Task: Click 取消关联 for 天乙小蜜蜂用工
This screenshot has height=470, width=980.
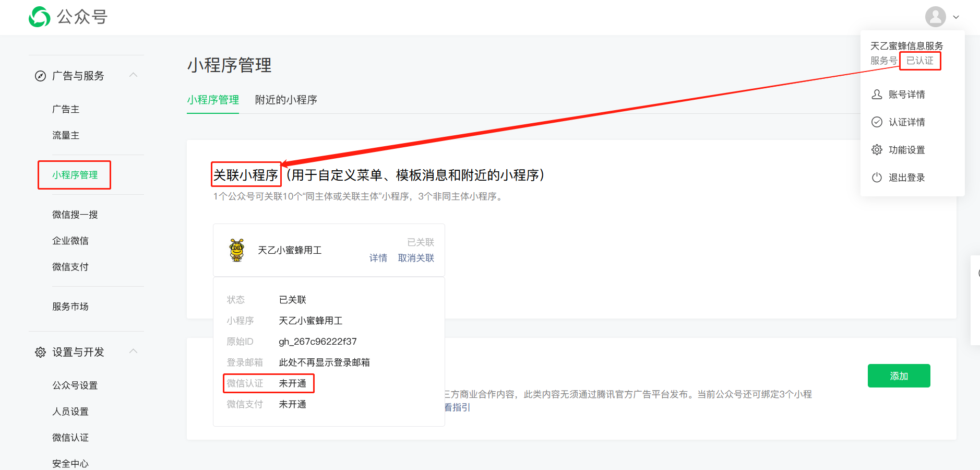Action: tap(416, 258)
